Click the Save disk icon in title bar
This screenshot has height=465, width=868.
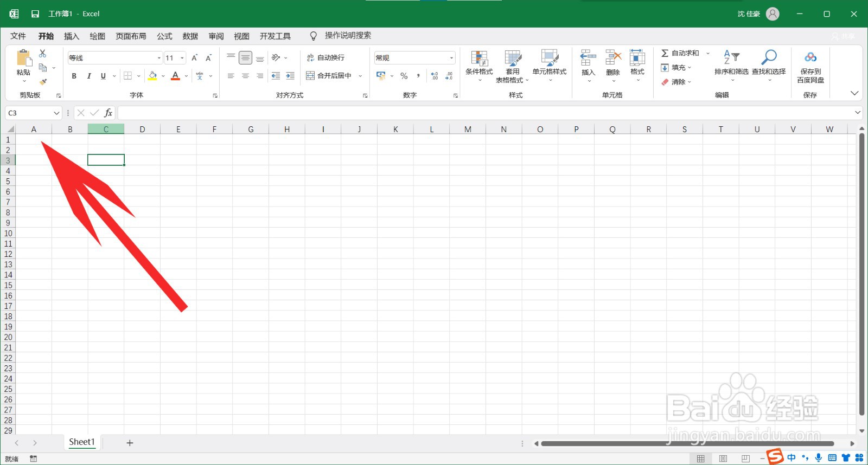[35, 14]
